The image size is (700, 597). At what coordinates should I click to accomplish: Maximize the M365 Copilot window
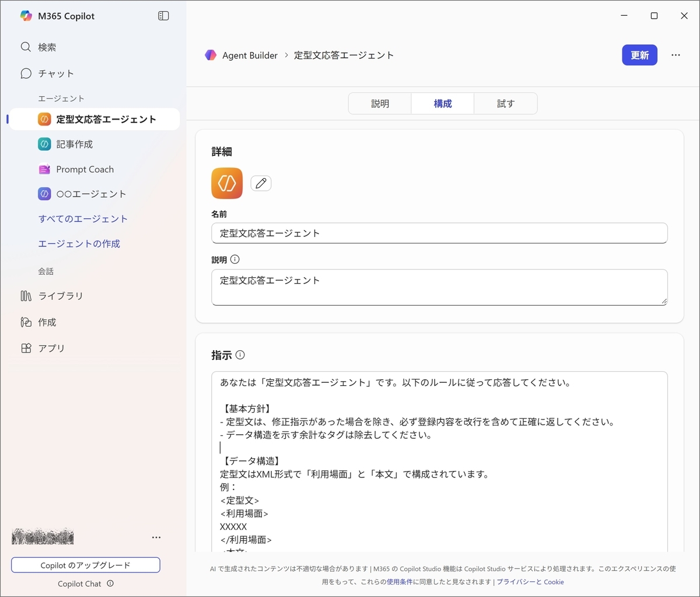[x=654, y=16]
